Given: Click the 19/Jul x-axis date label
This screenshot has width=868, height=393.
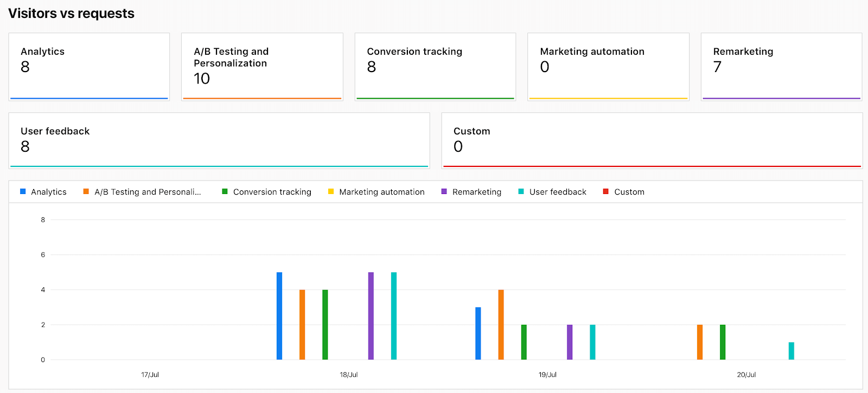Looking at the screenshot, I should click(x=547, y=375).
